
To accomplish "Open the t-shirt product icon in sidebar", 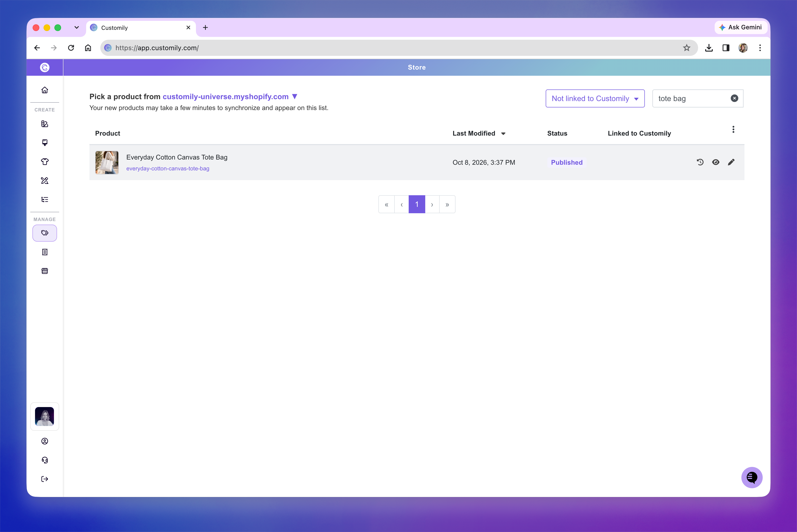I will [x=44, y=161].
